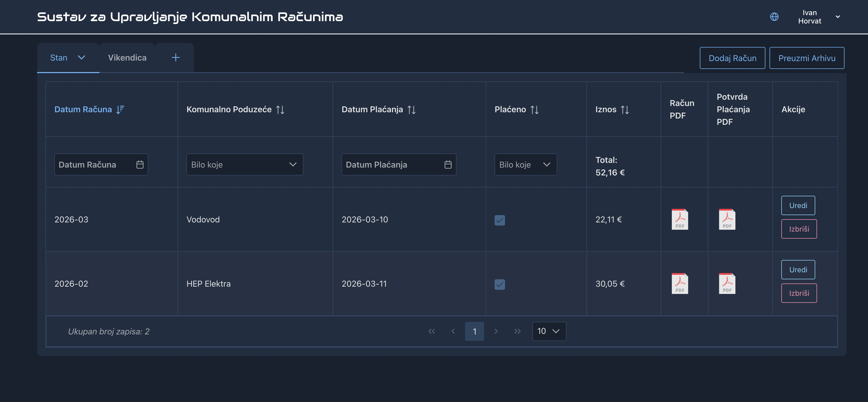
Task: Click the Dodaj Račun button
Action: tap(732, 58)
